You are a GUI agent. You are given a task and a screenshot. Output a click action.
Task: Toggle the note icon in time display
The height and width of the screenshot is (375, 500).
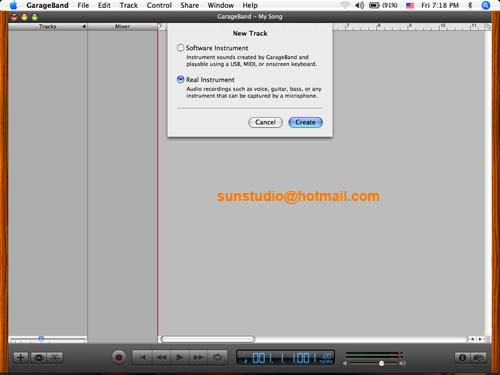246,360
